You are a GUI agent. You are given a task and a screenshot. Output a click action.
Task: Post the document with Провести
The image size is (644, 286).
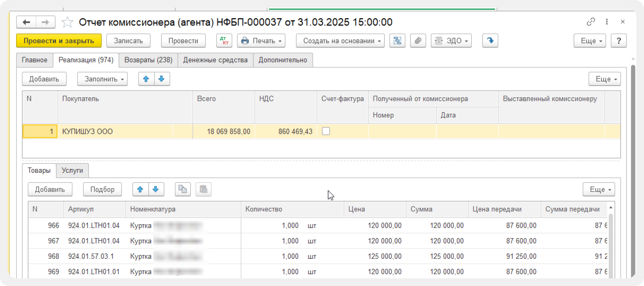[x=183, y=41]
